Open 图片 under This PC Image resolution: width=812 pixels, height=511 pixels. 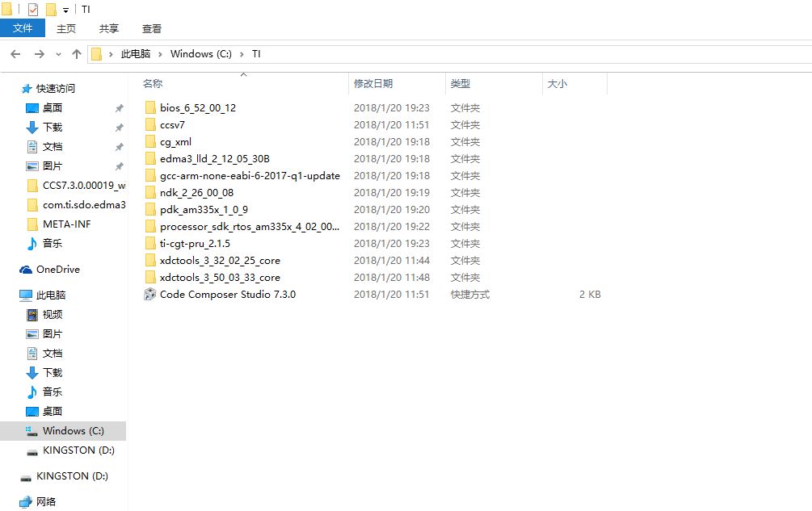[x=53, y=333]
